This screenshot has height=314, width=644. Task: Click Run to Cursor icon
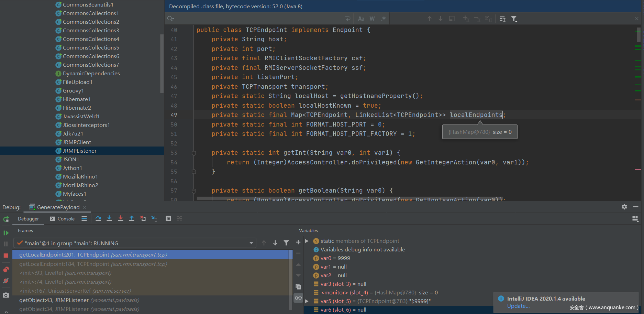[154, 219]
